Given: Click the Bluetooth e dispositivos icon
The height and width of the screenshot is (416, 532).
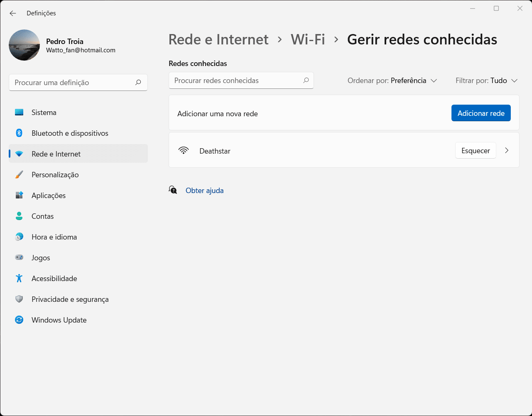Looking at the screenshot, I should point(19,133).
